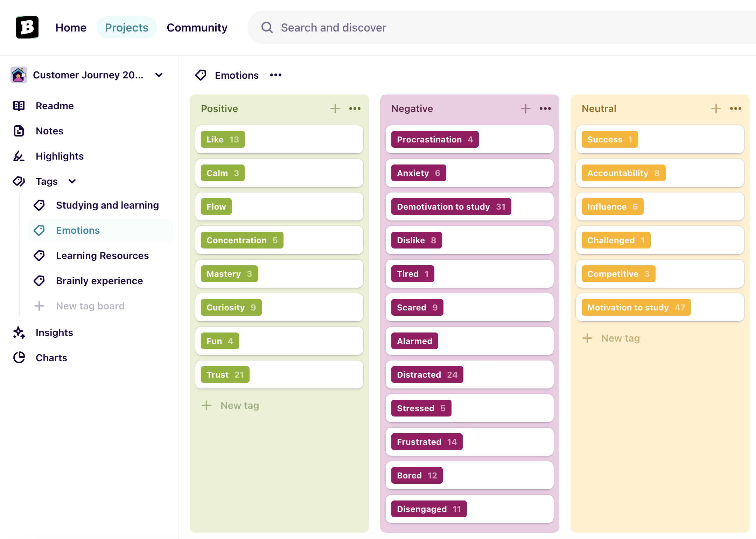Viewport: 756px width, 539px height.
Task: Select the Trust 21 tag
Action: (x=225, y=374)
